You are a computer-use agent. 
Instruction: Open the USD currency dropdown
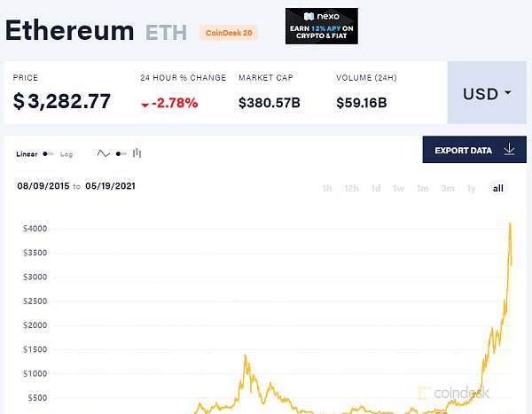(487, 93)
